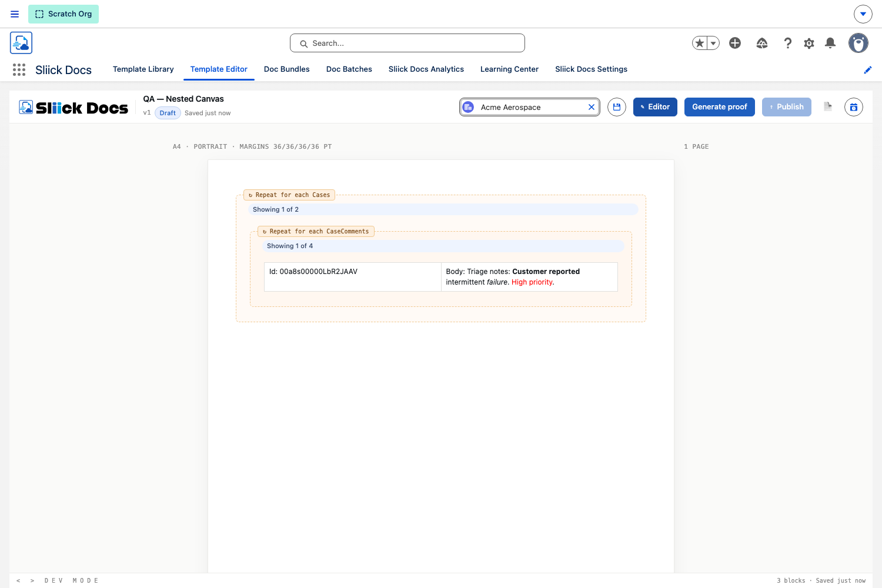Click the Showing 1 of 2 bar
Image resolution: width=882 pixels, height=588 pixels.
(x=443, y=209)
